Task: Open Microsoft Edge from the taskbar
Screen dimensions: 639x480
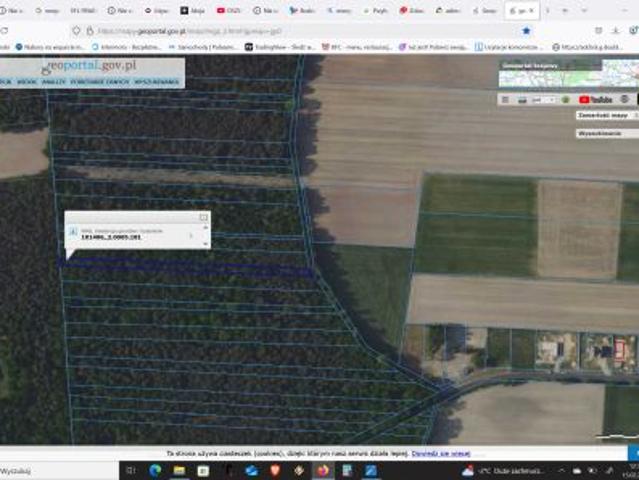Action: coord(155,470)
